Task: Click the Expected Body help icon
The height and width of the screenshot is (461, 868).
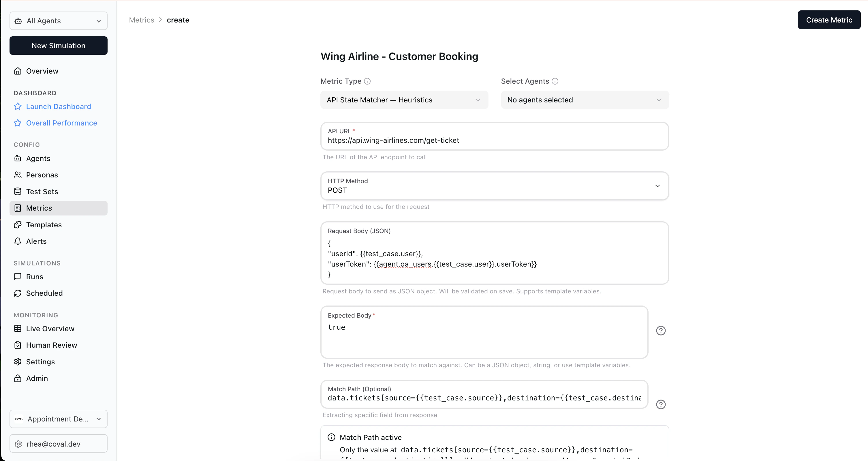Action: coord(660,331)
